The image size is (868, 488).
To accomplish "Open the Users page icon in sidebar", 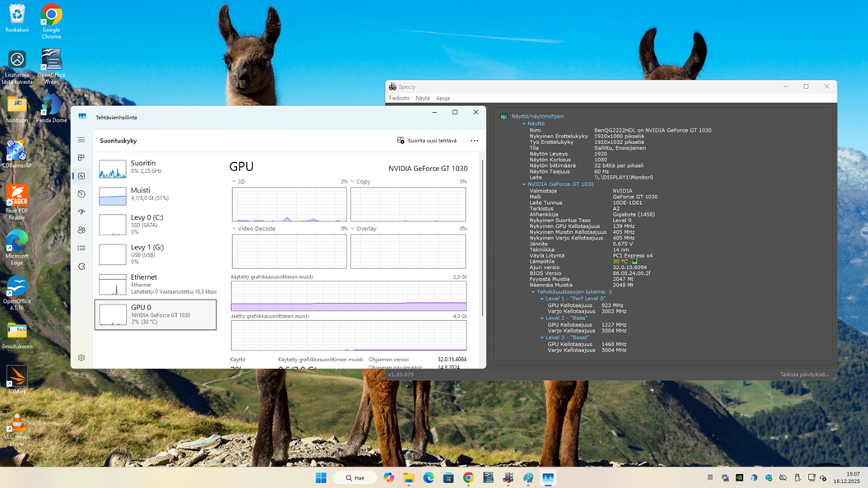I will [x=81, y=230].
